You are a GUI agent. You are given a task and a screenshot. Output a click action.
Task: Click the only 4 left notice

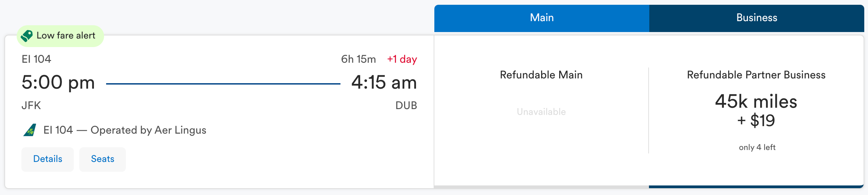click(x=757, y=147)
